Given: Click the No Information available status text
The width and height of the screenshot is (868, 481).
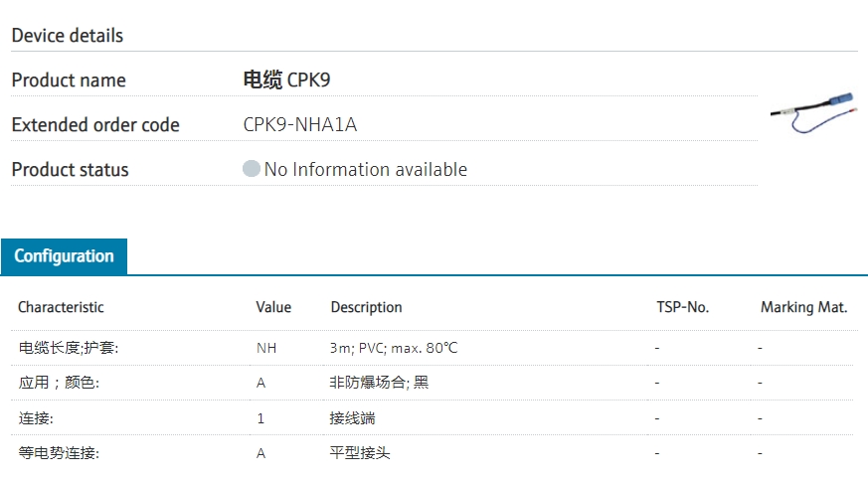Looking at the screenshot, I should click(365, 170).
